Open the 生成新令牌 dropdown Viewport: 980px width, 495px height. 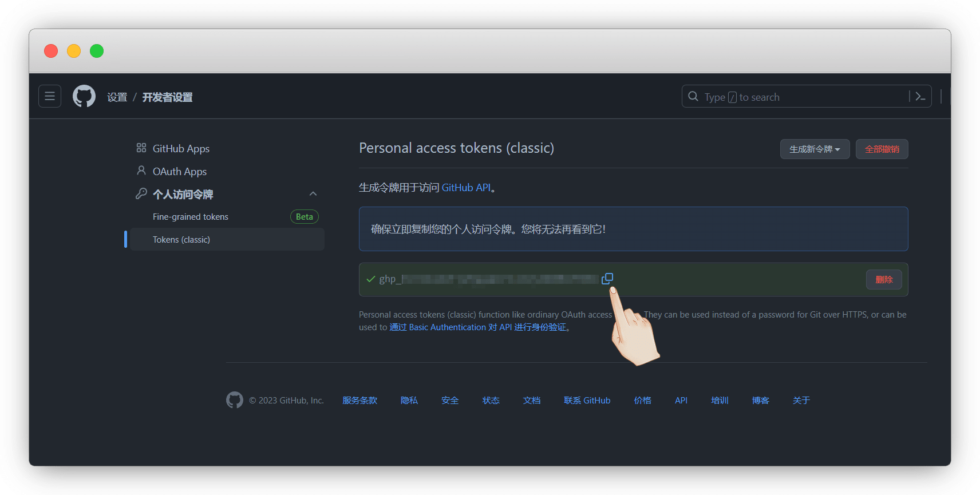815,149
